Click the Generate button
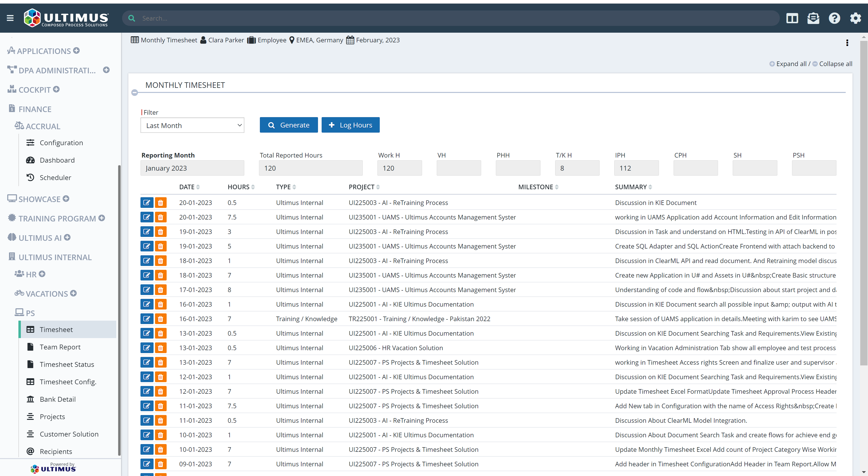 pos(288,125)
